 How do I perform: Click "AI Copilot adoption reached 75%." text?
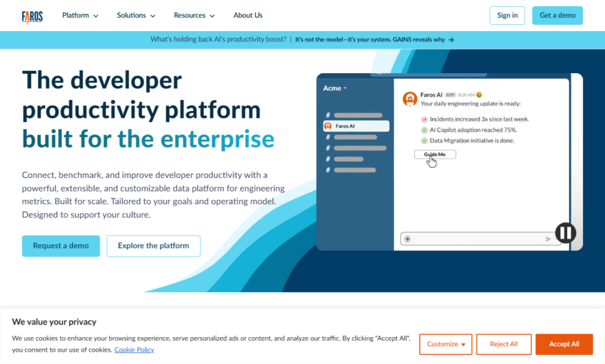[x=473, y=130]
